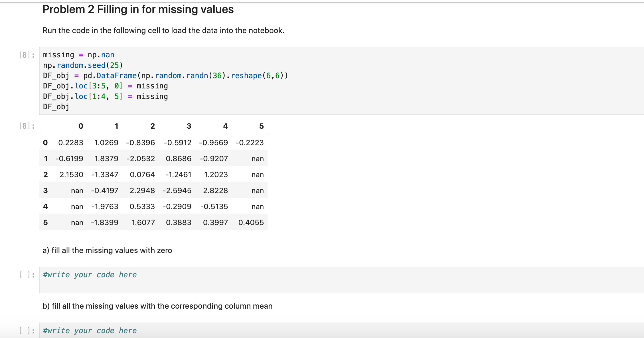This screenshot has width=644, height=338.
Task: Click the Problem 2 Filling in heading
Action: (138, 9)
